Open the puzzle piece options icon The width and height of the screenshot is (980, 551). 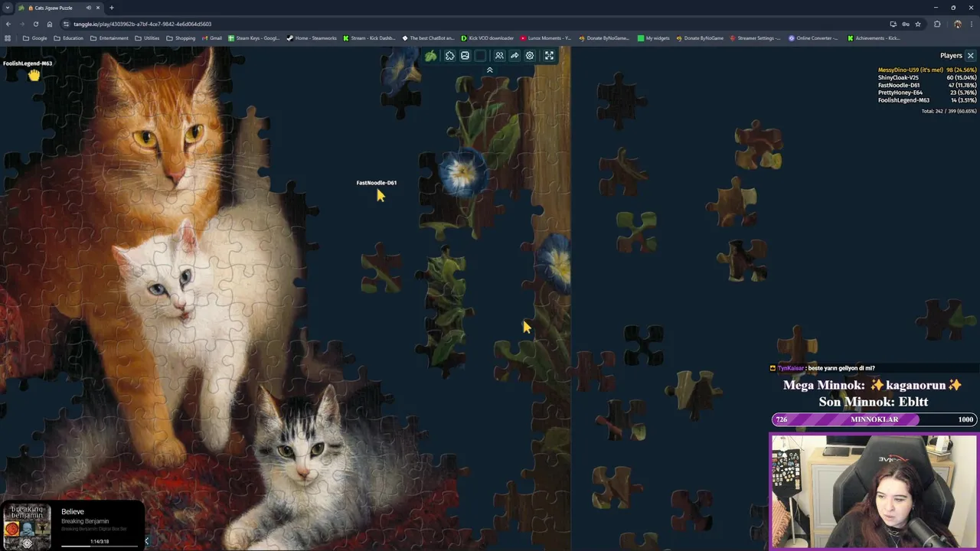[450, 56]
